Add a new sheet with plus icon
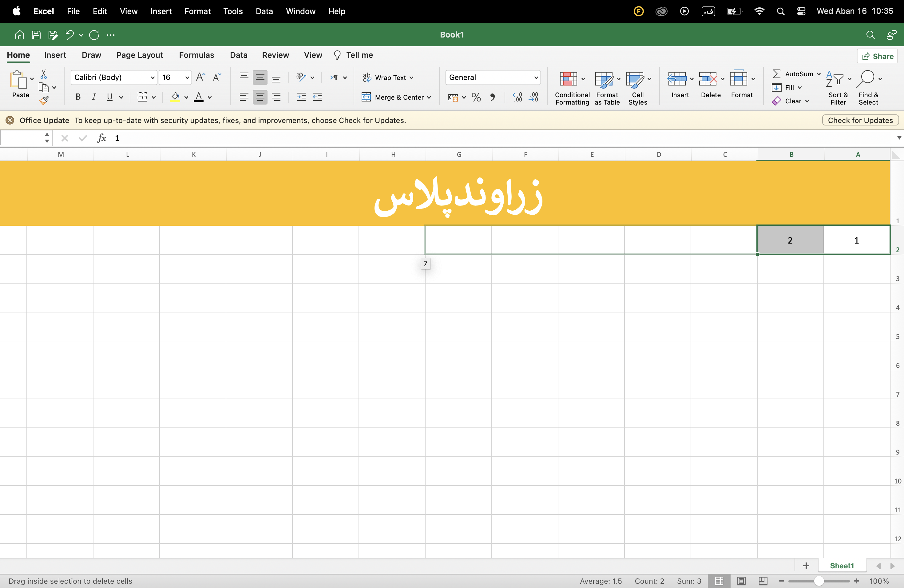This screenshot has width=904, height=588. (806, 566)
